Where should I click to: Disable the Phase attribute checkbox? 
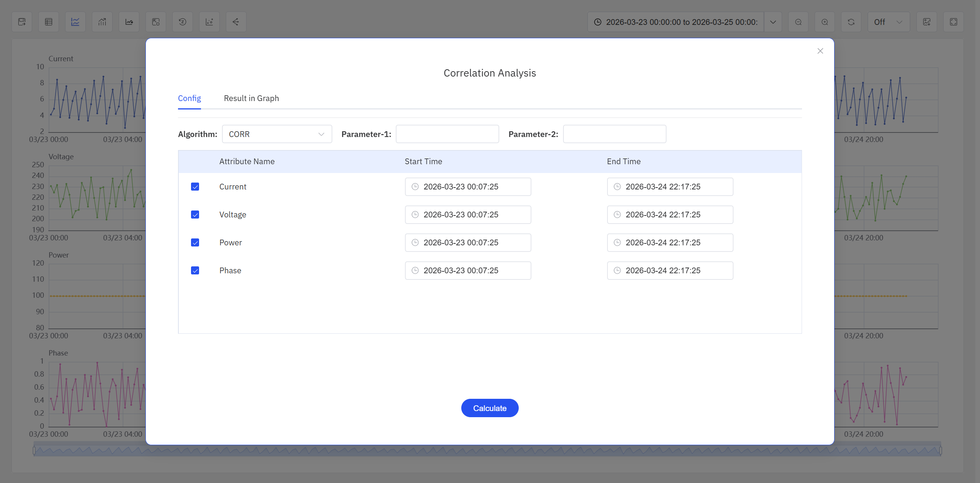(195, 271)
